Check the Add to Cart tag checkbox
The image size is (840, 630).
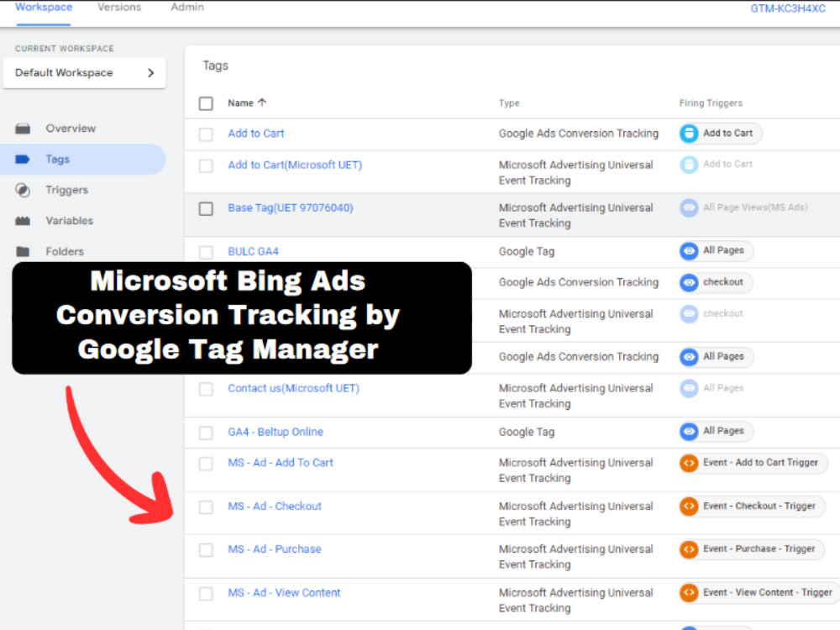coord(206,133)
